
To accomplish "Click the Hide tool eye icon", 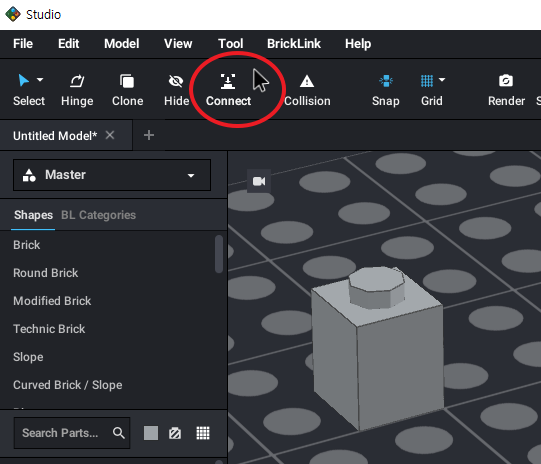I will 176,81.
